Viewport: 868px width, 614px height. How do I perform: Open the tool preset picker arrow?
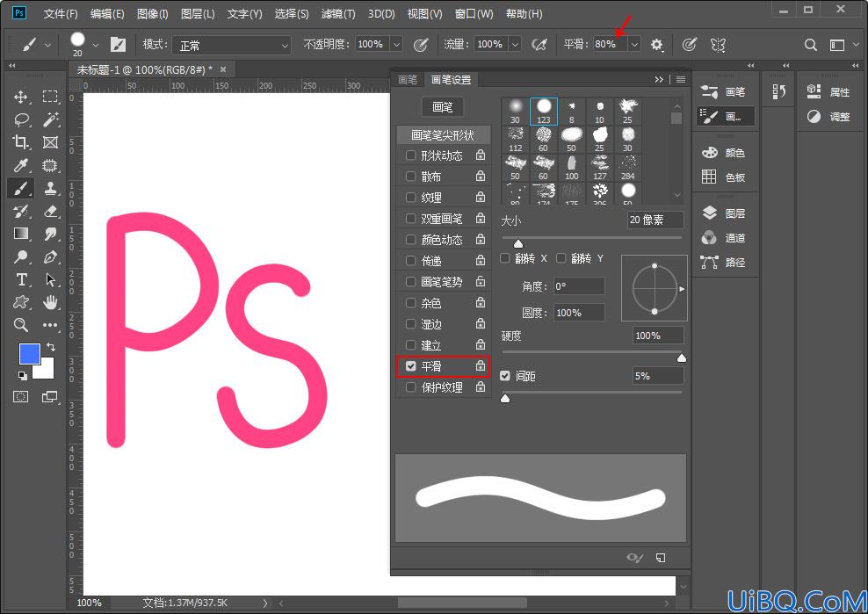(x=47, y=45)
